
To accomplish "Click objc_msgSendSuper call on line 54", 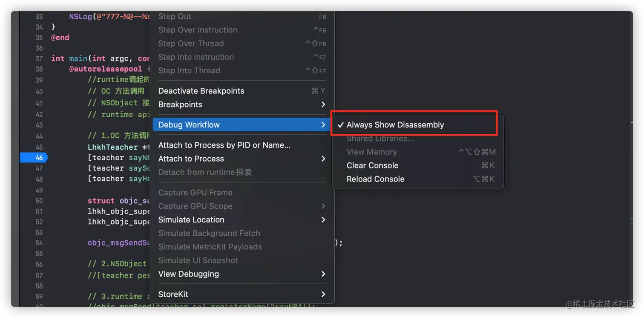I will (119, 243).
